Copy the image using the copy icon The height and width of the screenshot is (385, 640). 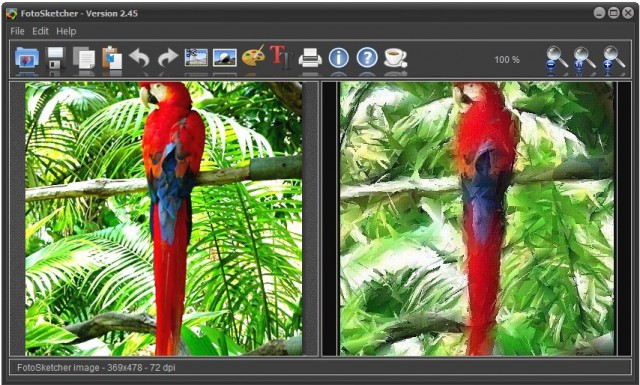(x=84, y=58)
